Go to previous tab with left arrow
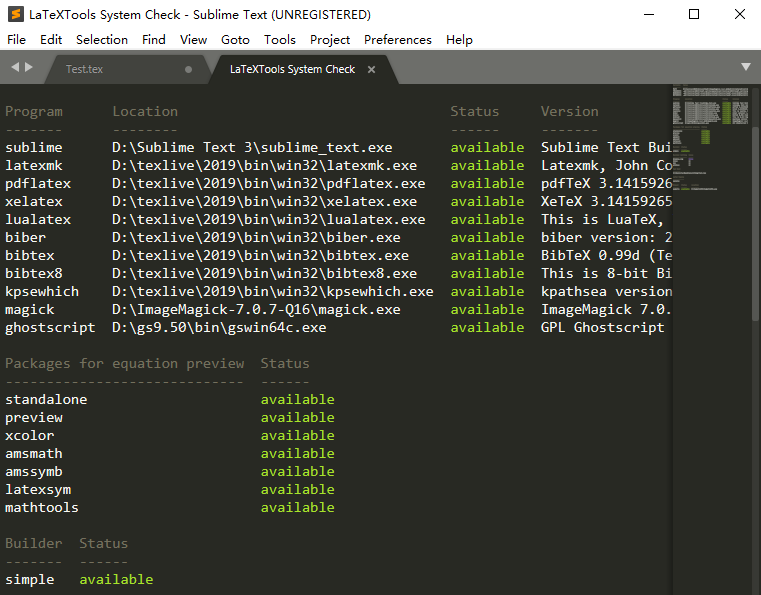The image size is (761, 595). pos(16,67)
